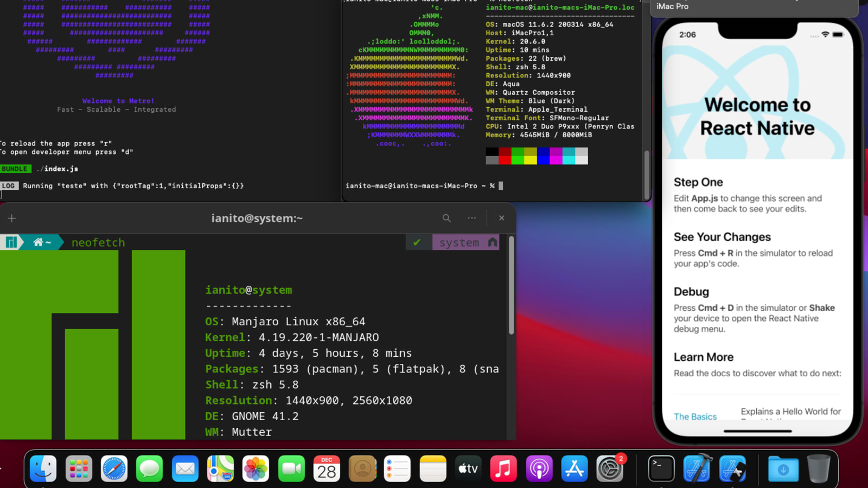Launch Notes from the dock
Screen dimensions: 868x488
click(x=433, y=468)
